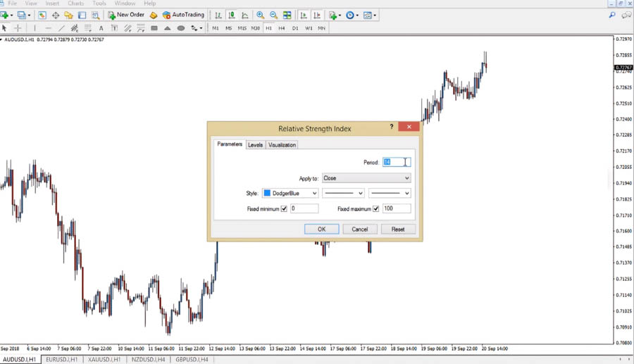The height and width of the screenshot is (364, 634).
Task: Expand the New Chart dropdown arrow
Action: click(x=11, y=15)
